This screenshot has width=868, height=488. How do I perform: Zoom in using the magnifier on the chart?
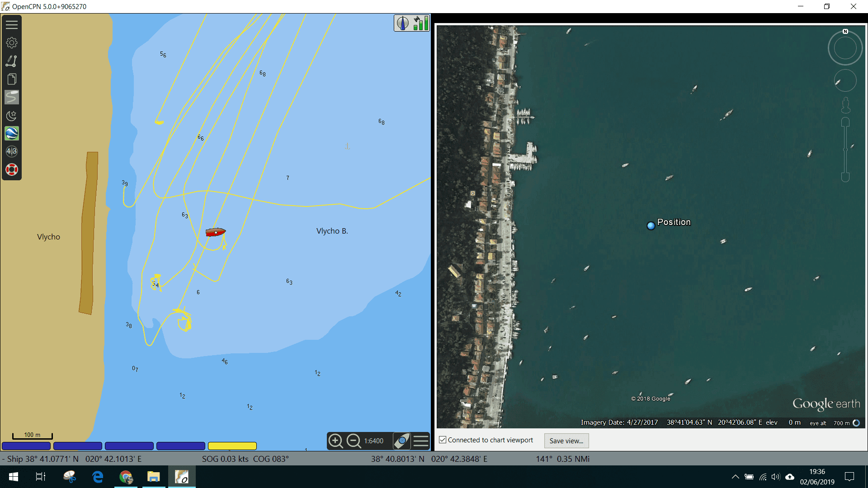335,441
